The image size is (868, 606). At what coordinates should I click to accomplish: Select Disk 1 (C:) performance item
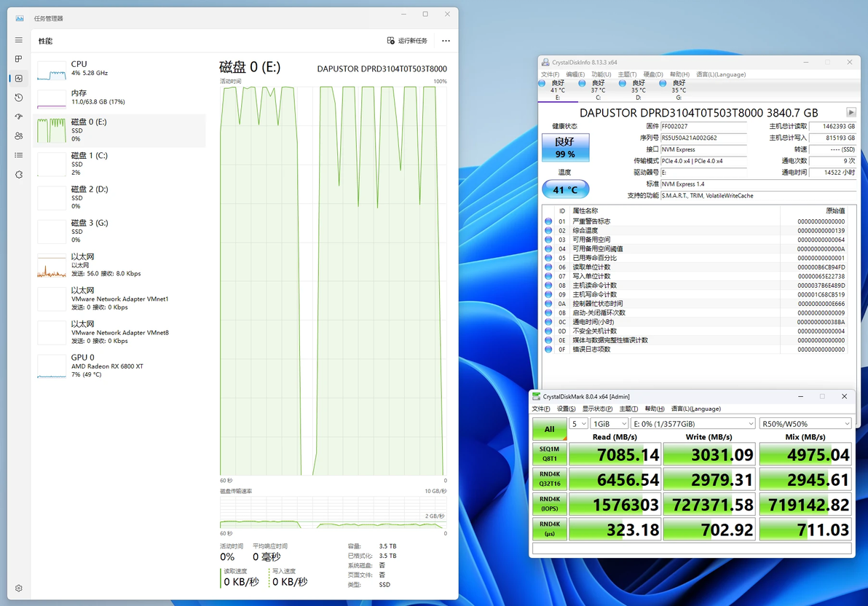coord(119,165)
